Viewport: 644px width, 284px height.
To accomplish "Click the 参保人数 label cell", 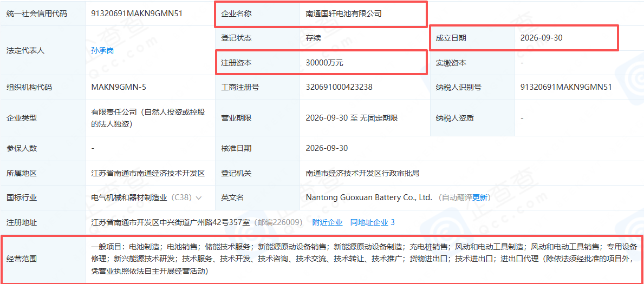I will [43, 148].
